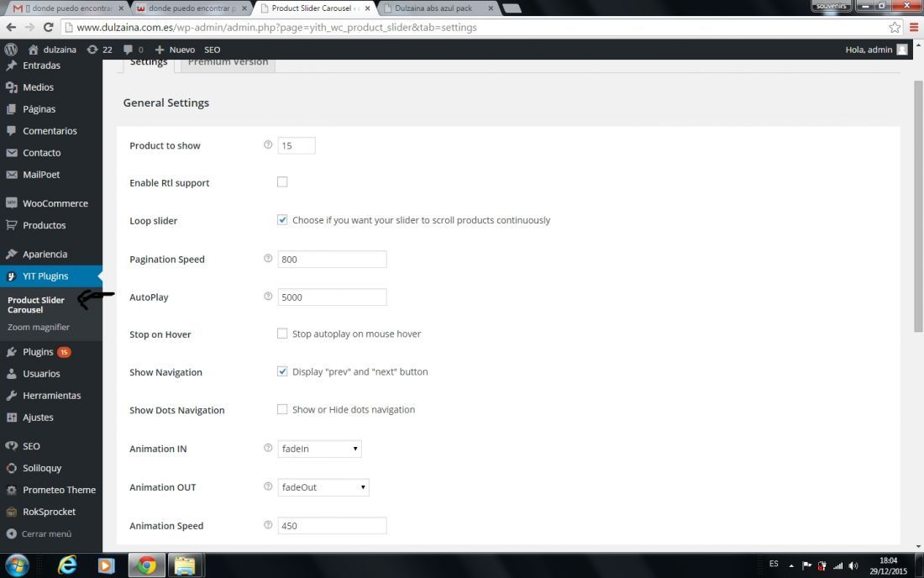Open Product Slider Carousel submenu item
The width and height of the screenshot is (924, 578).
click(36, 305)
